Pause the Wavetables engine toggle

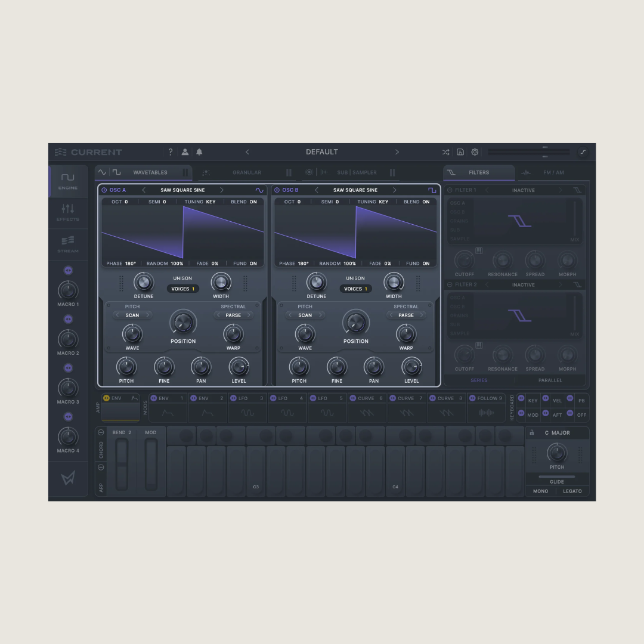[185, 172]
